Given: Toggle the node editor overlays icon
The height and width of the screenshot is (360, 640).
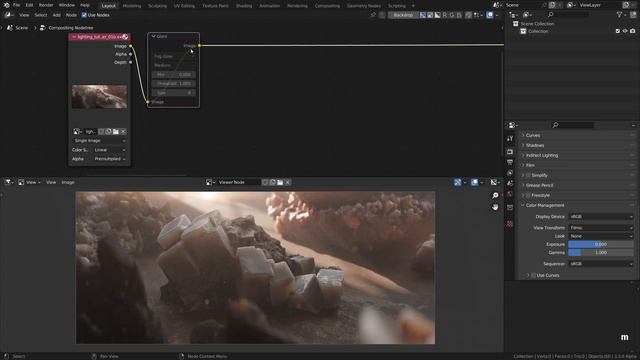Looking at the screenshot, I should [489, 15].
